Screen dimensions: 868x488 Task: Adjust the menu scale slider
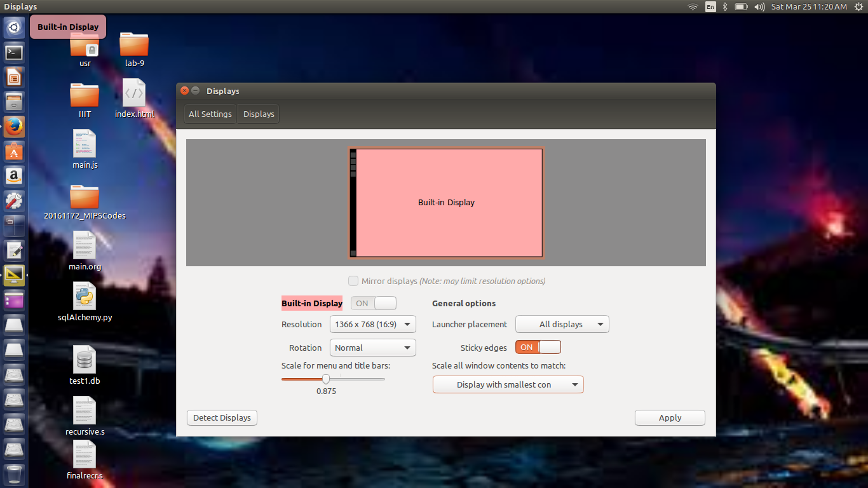(x=327, y=379)
